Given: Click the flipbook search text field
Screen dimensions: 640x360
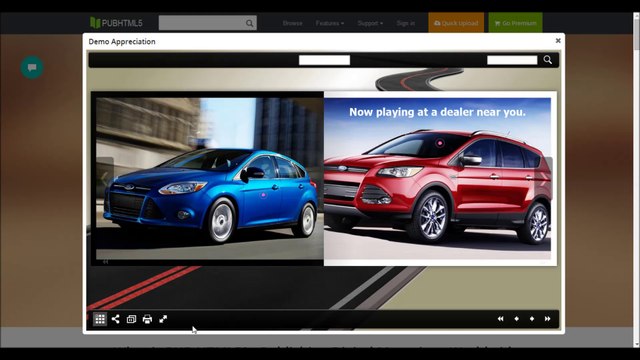Looking at the screenshot, I should (x=512, y=60).
